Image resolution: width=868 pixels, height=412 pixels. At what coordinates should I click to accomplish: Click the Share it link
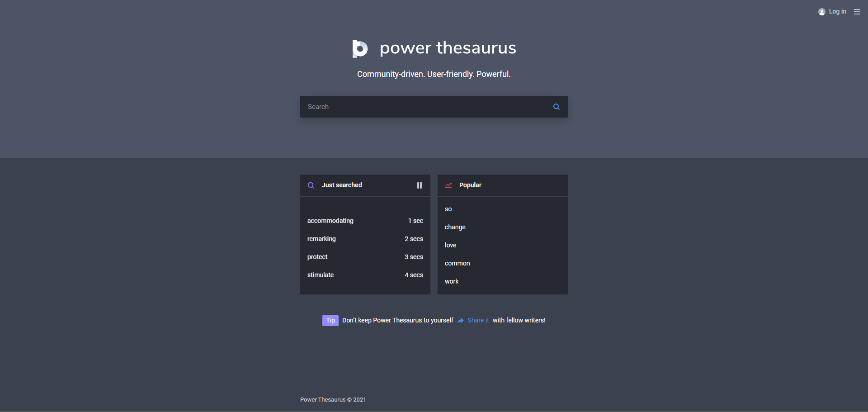coord(478,320)
